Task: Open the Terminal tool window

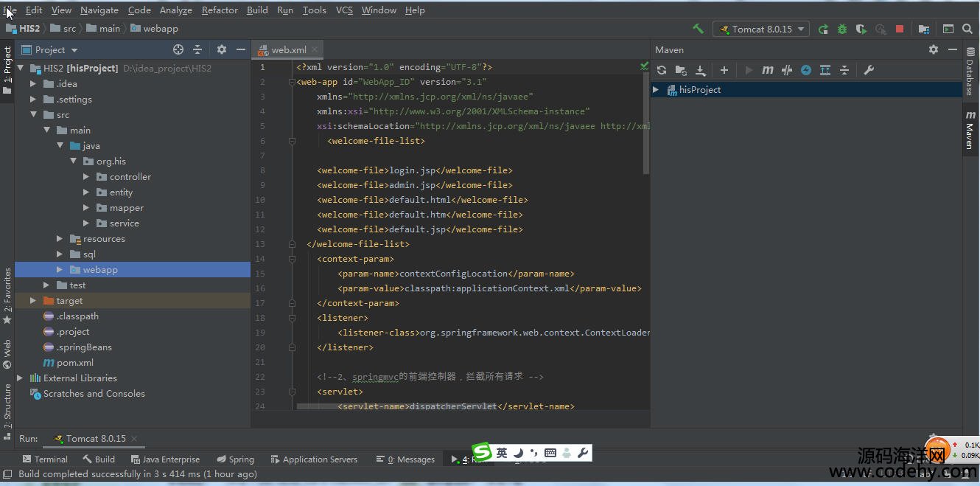Action: (x=44, y=459)
